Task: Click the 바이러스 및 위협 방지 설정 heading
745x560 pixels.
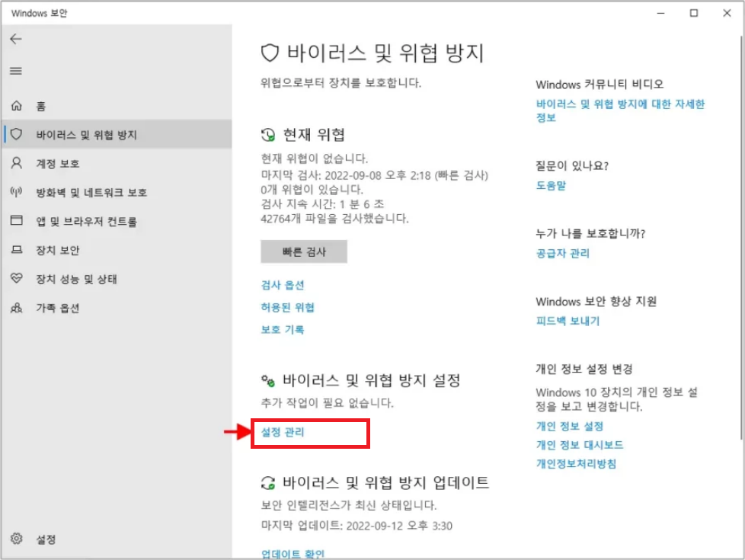Action: point(372,380)
